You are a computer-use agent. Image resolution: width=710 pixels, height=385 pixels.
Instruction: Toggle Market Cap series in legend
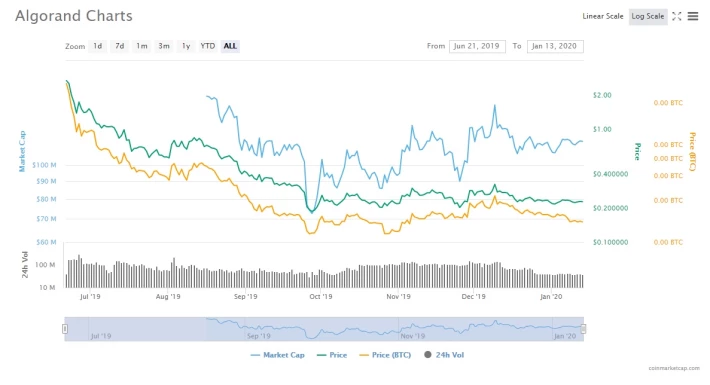tap(278, 355)
